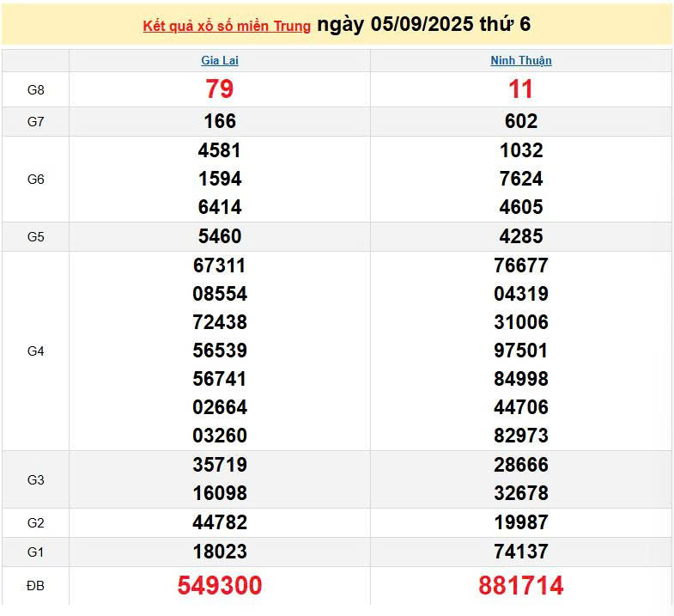The image size is (674, 616).
Task: Select G5 number 5460
Action: (220, 236)
